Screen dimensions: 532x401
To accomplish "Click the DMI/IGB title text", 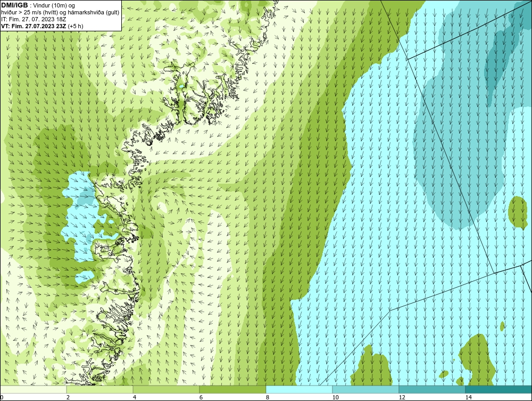I will point(14,5).
